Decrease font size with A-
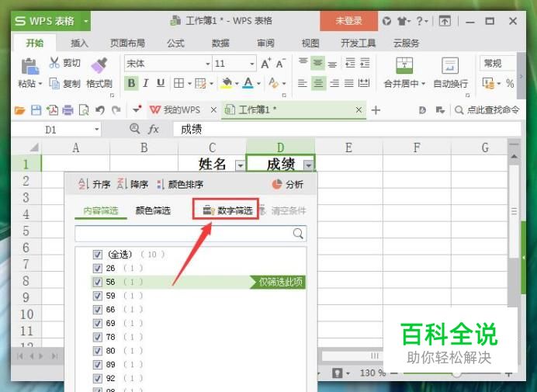This screenshot has width=537, height=392. [281, 64]
